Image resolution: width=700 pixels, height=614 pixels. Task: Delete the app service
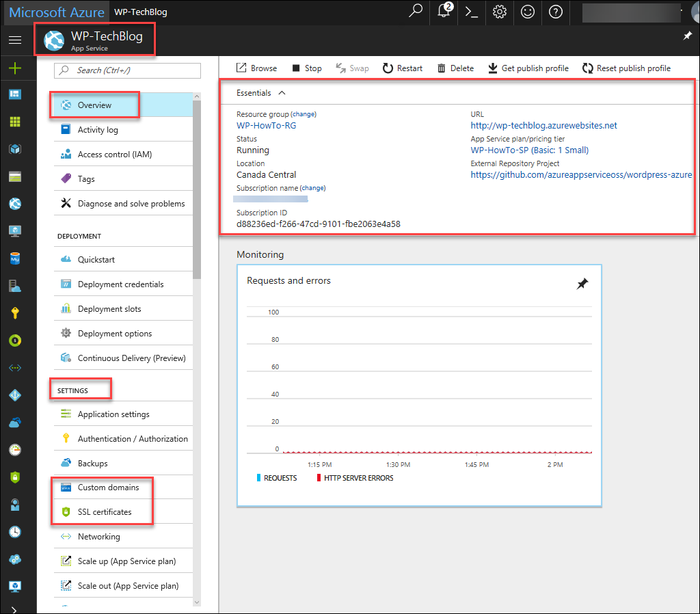[x=455, y=68]
